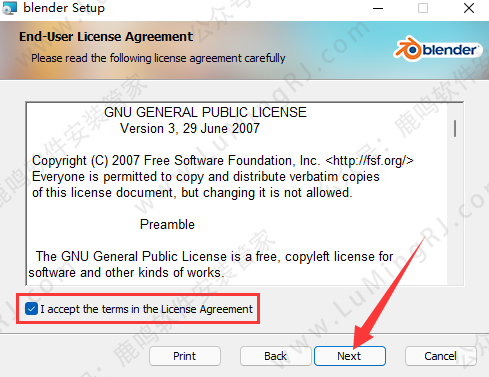
Task: Click the 'End-User License Agreement' header title
Action: tap(106, 37)
